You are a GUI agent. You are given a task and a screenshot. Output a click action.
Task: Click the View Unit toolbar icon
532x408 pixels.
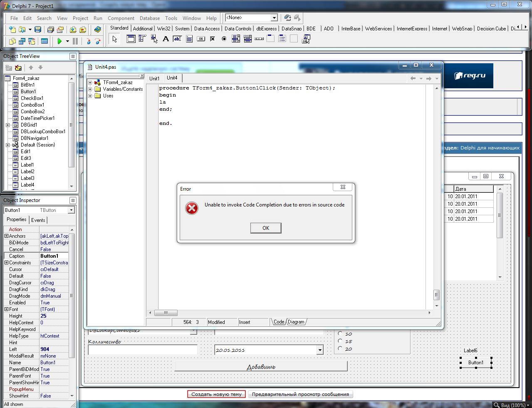[x=12, y=41]
